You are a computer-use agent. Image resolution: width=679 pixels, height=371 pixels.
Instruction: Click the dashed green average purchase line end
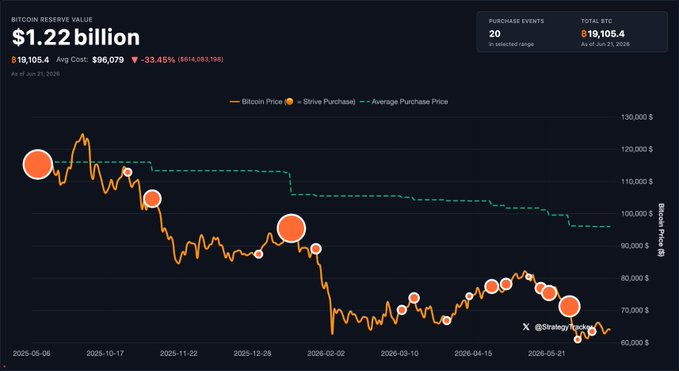(x=609, y=226)
